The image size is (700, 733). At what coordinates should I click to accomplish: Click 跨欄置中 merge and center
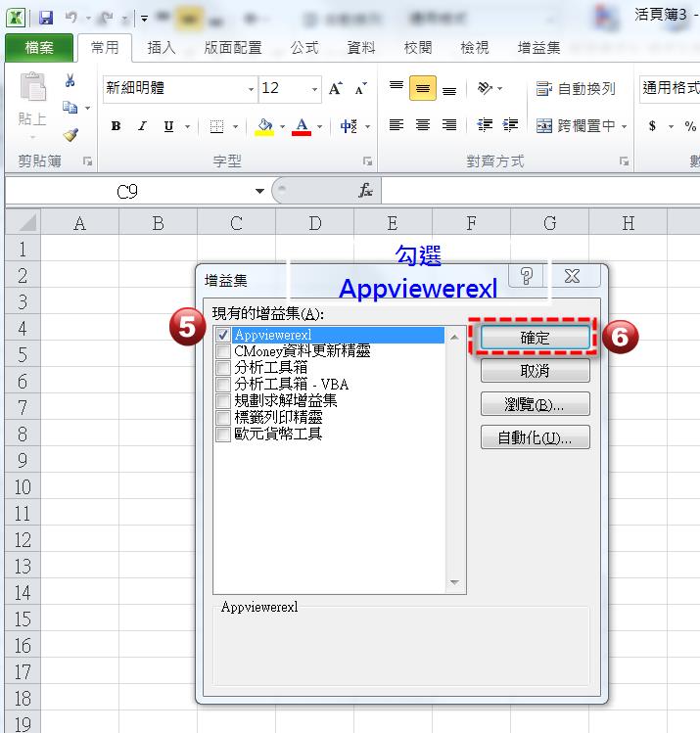(x=575, y=125)
